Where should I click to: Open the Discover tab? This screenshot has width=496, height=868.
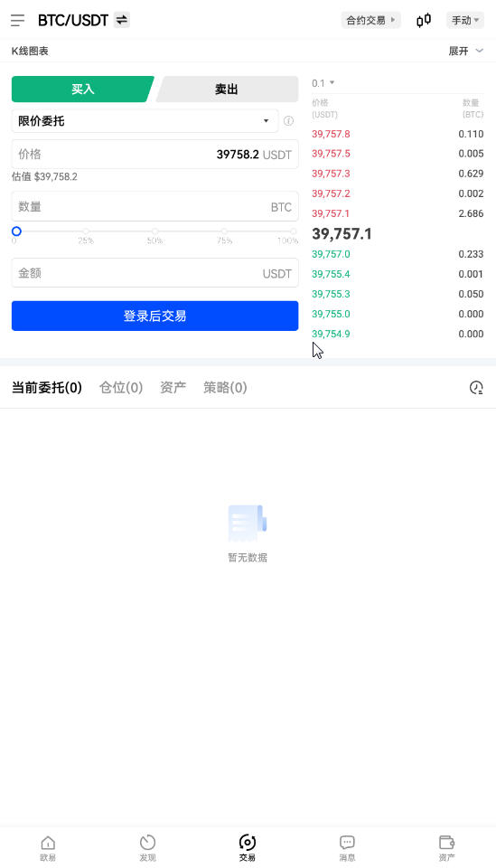coord(147,848)
